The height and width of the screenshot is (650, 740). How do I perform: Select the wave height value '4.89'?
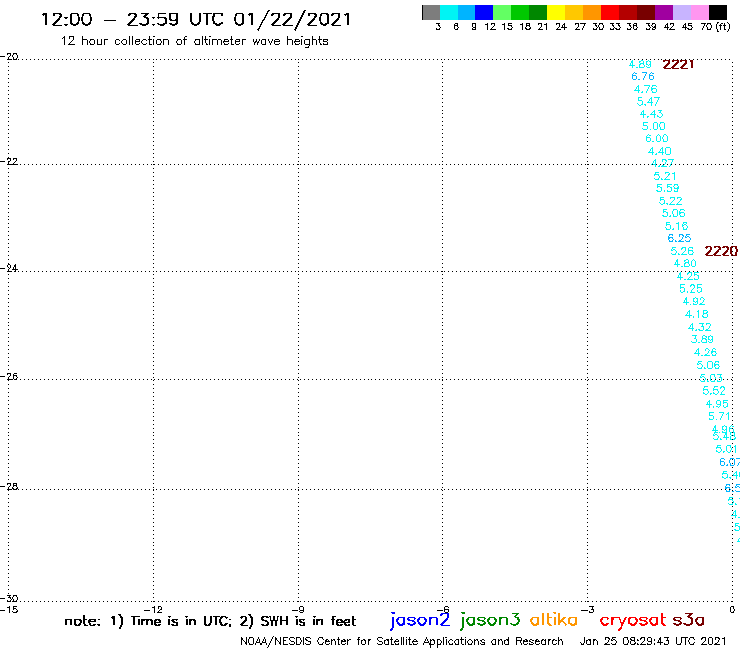(x=640, y=64)
